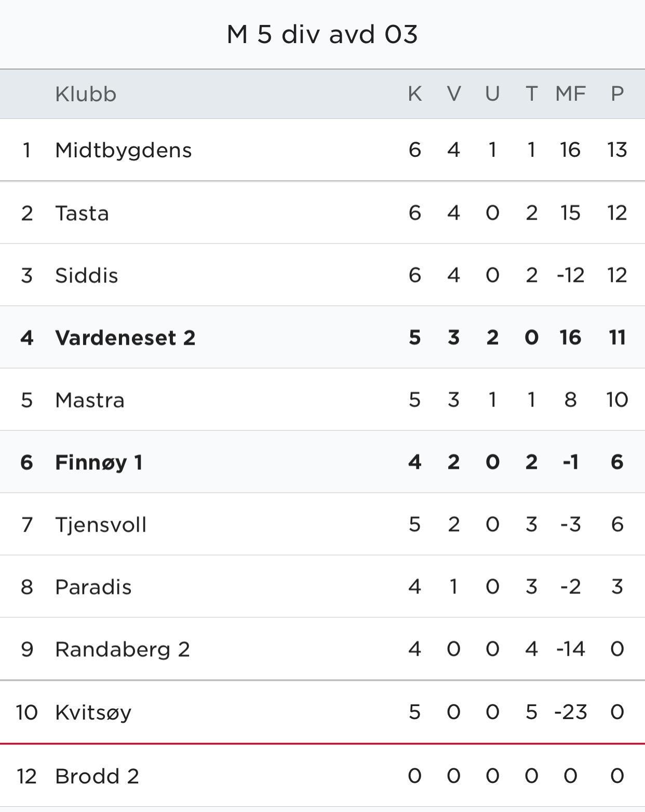Click Midtbygdens' 13 points value
This screenshot has width=645, height=812.
coord(617,150)
